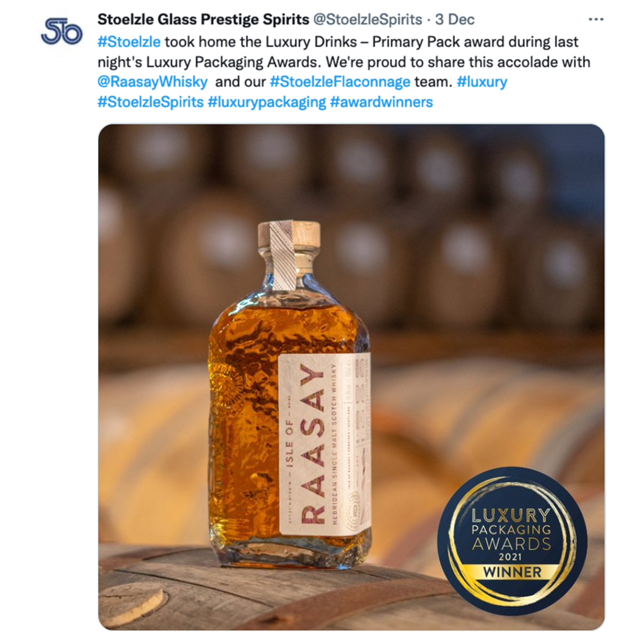644x644 pixels.
Task: Click the wooden cork bottle stopper
Action: coord(289,235)
